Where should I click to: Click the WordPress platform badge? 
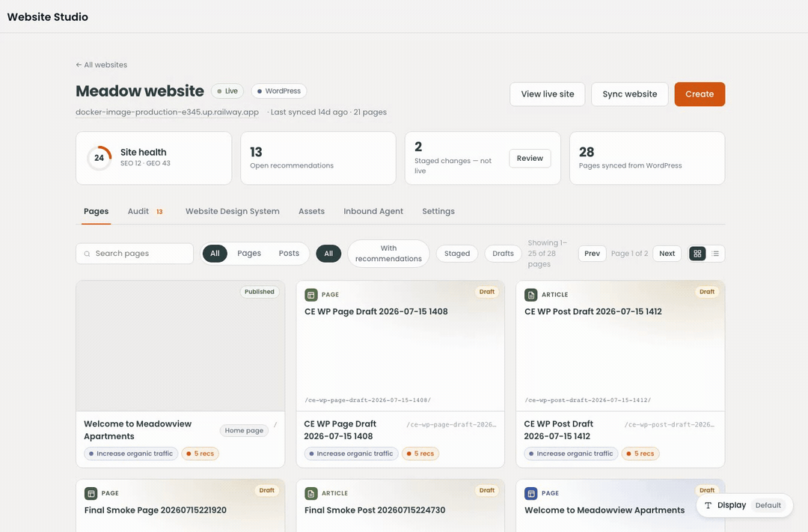pos(279,91)
